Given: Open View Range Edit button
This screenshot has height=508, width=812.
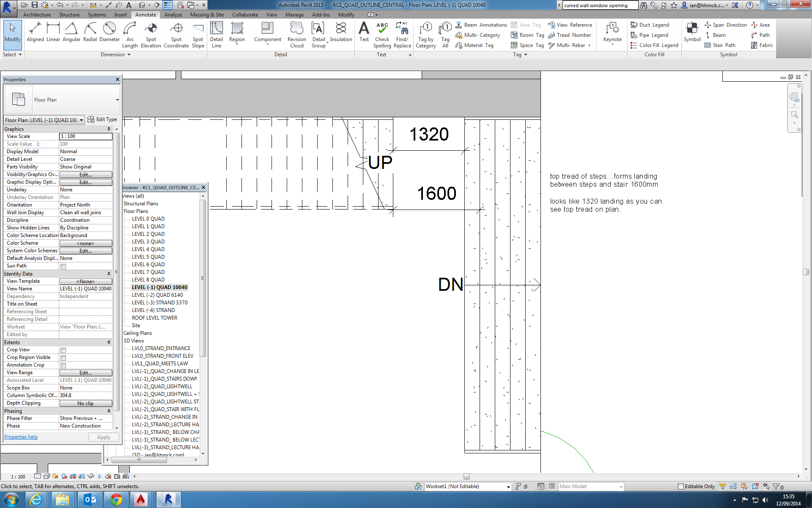Looking at the screenshot, I should pos(85,373).
